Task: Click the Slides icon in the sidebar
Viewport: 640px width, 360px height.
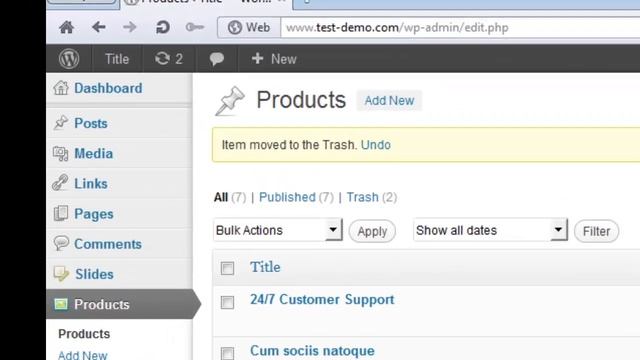Action: [61, 274]
